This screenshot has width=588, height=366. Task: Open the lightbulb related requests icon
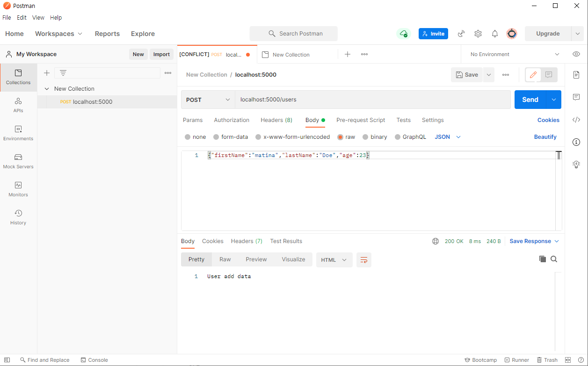coord(576,164)
